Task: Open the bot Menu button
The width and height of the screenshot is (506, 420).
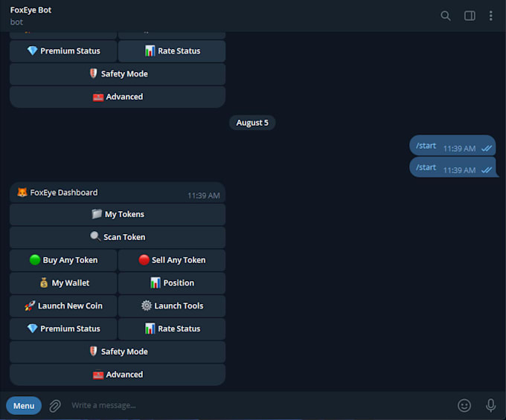Action: point(24,405)
